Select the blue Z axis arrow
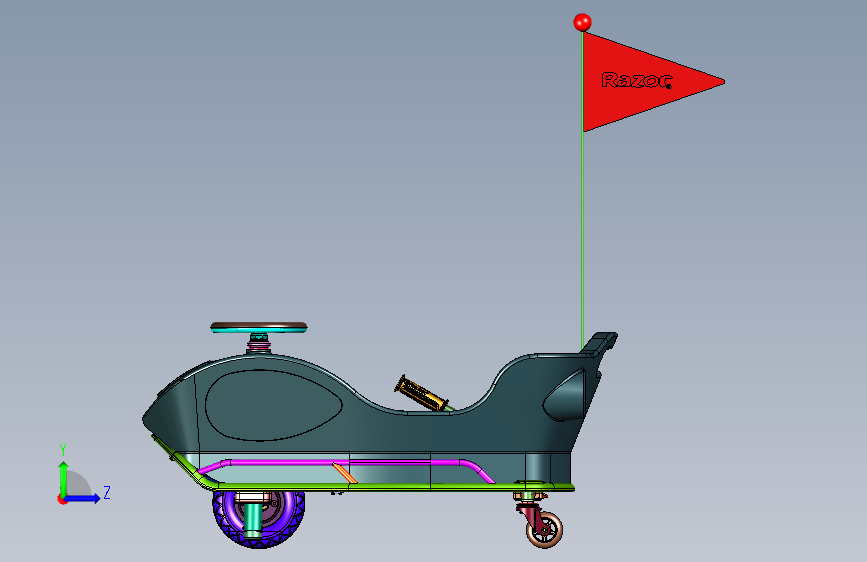This screenshot has width=867, height=562. coord(82,498)
